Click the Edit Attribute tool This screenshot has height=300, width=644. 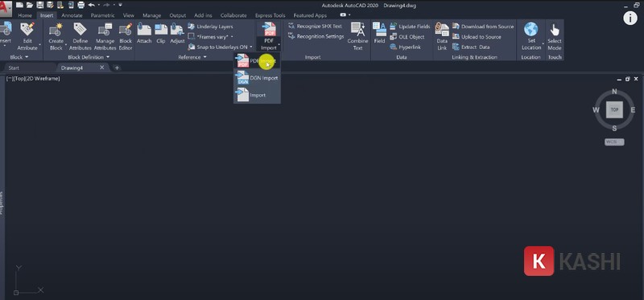[x=27, y=36]
